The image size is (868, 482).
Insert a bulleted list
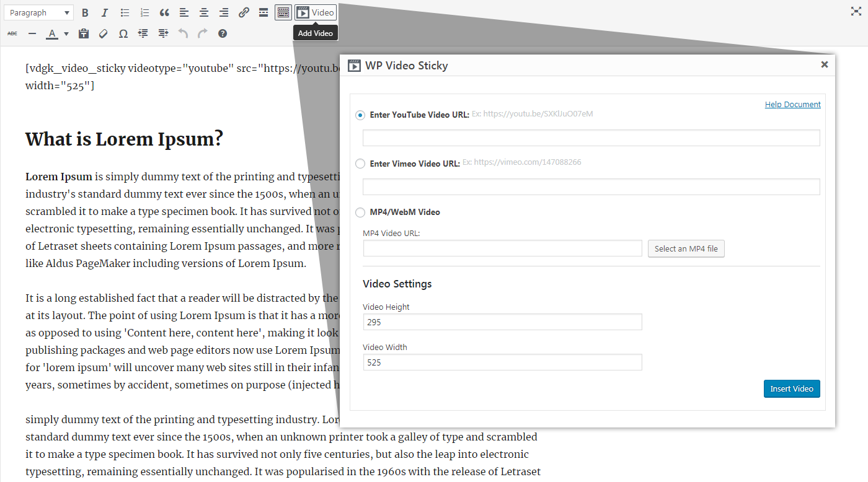[125, 12]
